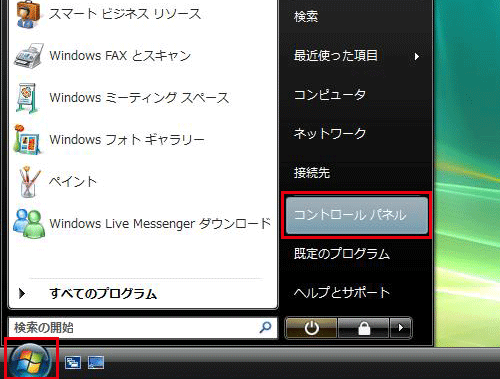This screenshot has width=500, height=379.
Task: Launch the ペイント paint cup icon
Action: 29,182
